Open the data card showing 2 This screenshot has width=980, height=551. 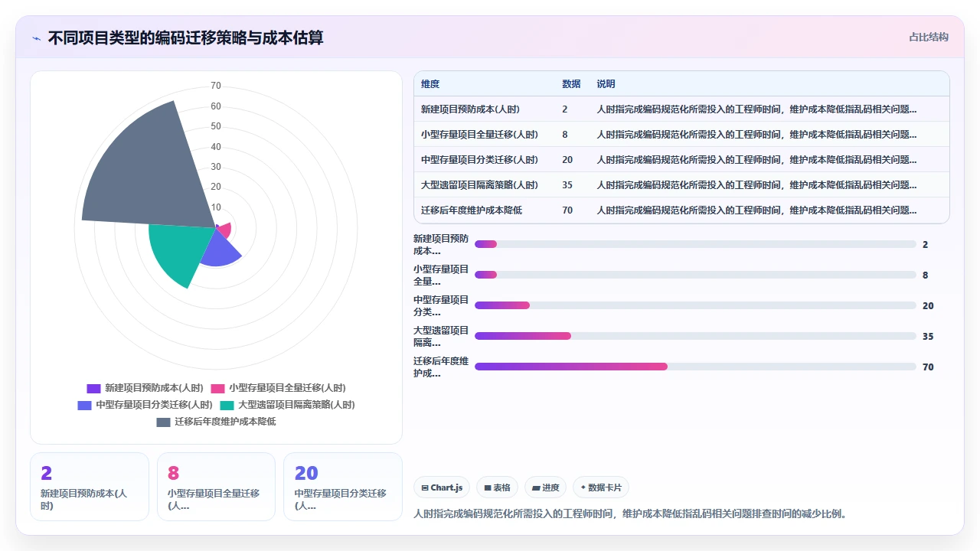click(90, 487)
